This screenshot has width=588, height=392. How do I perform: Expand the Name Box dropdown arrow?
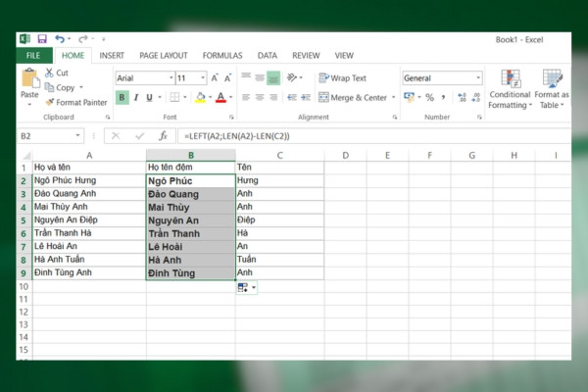pyautogui.click(x=78, y=136)
